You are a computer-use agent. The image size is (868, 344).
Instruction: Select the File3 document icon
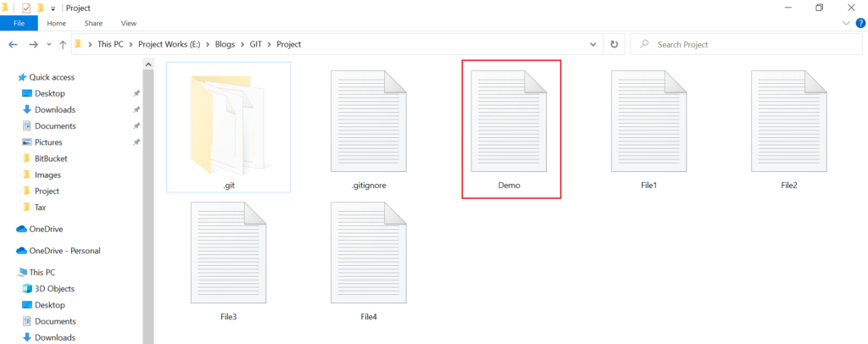tap(228, 255)
